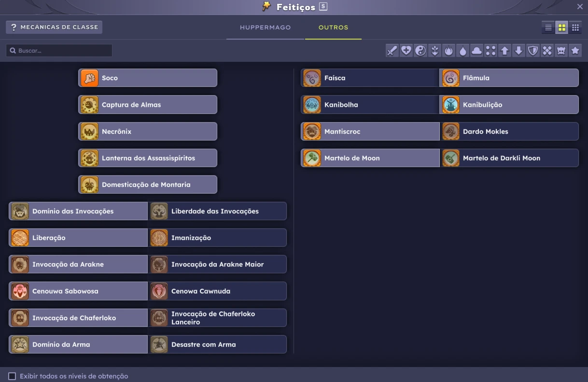Screen dimensions: 588x382
Task: Toggle the up-arrow boost filter
Action: point(504,51)
